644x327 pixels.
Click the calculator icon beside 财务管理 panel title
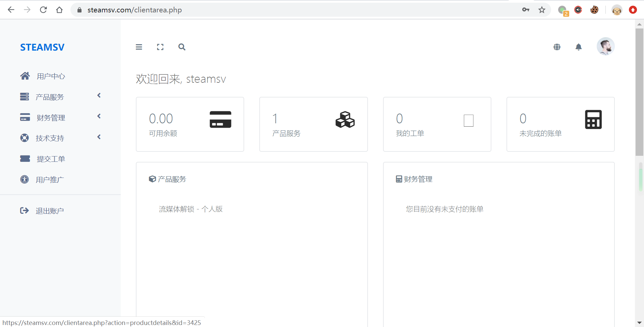click(399, 179)
